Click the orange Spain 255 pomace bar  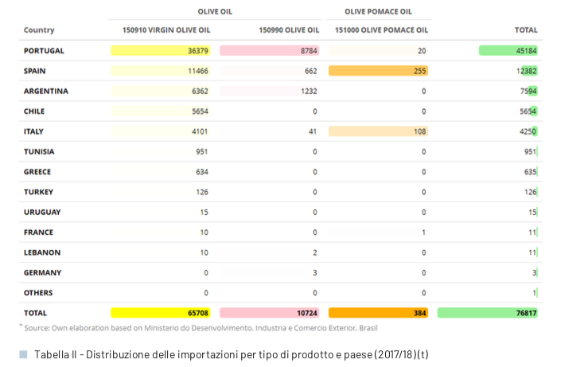pos(378,71)
